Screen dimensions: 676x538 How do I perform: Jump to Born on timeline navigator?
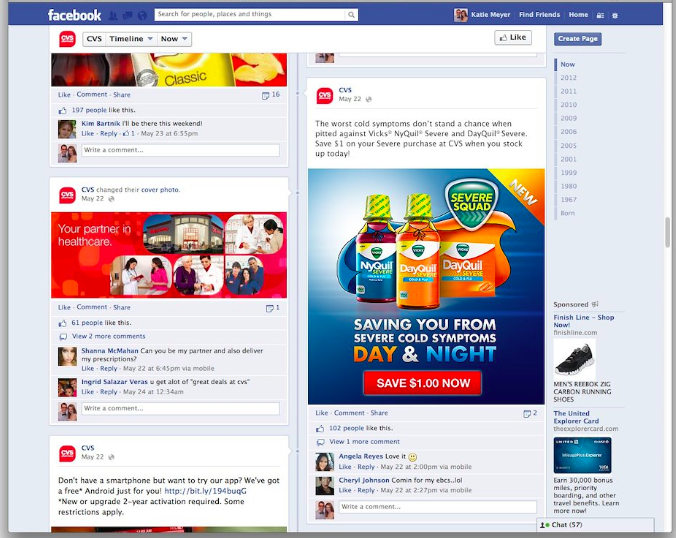pos(567,213)
